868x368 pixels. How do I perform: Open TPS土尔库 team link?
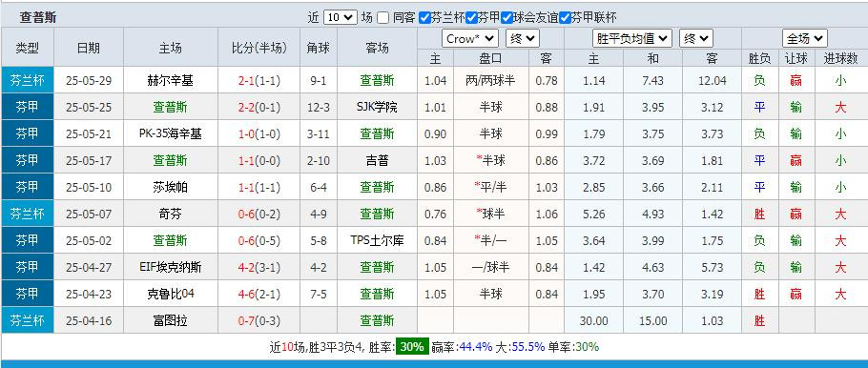377,240
